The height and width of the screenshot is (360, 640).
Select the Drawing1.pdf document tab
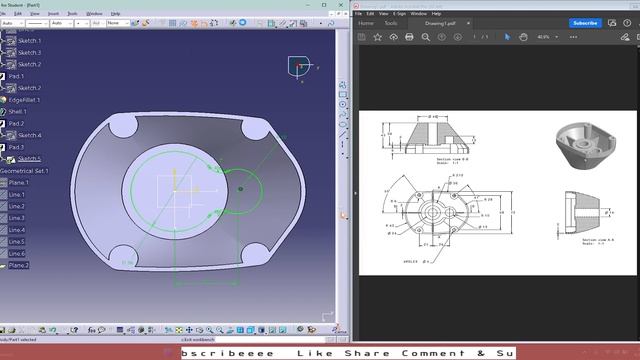[440, 23]
